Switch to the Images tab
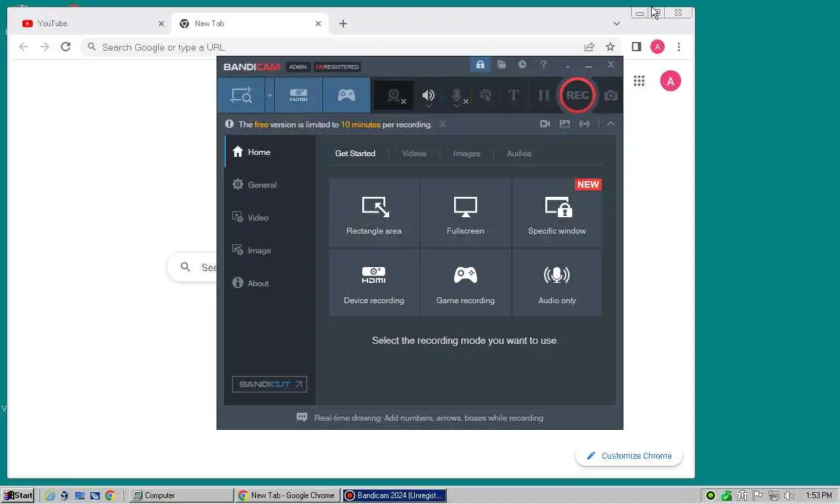 pos(467,154)
